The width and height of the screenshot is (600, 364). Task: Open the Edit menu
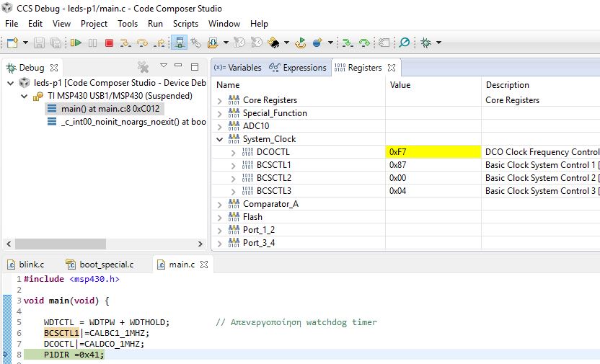click(35, 23)
